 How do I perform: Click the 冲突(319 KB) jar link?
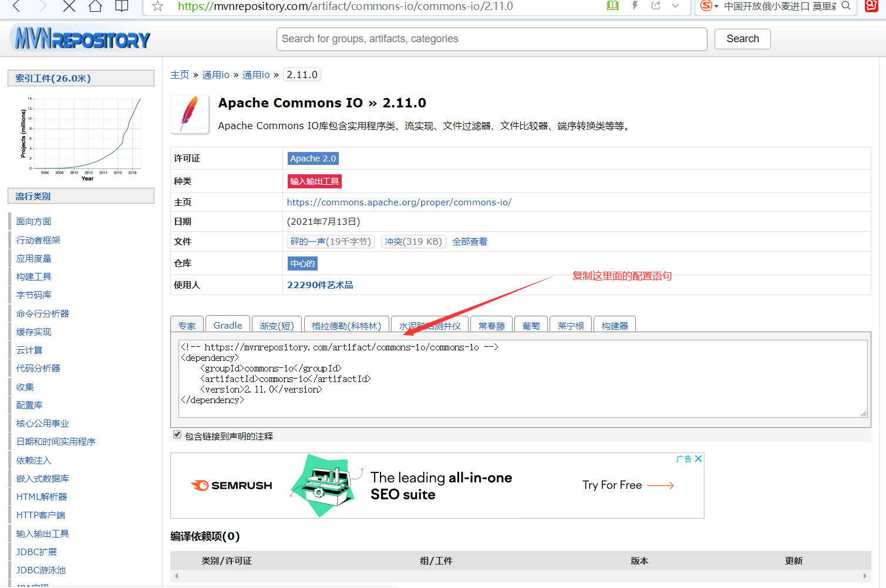point(413,242)
